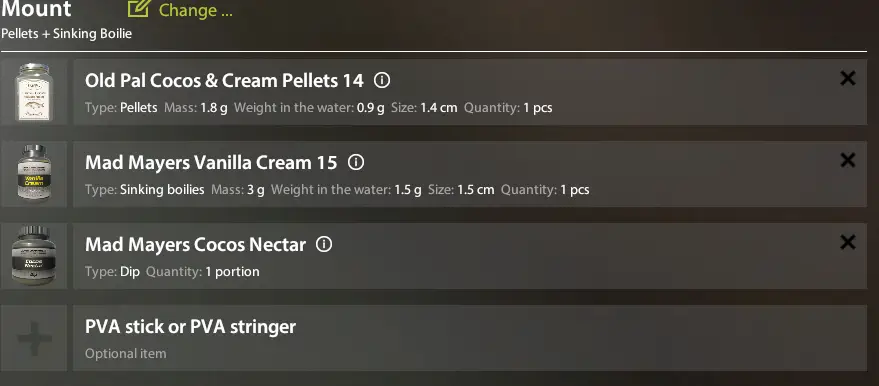Remove Mad Mayers Cocos Nectar dip
879x386 pixels.
tap(848, 242)
